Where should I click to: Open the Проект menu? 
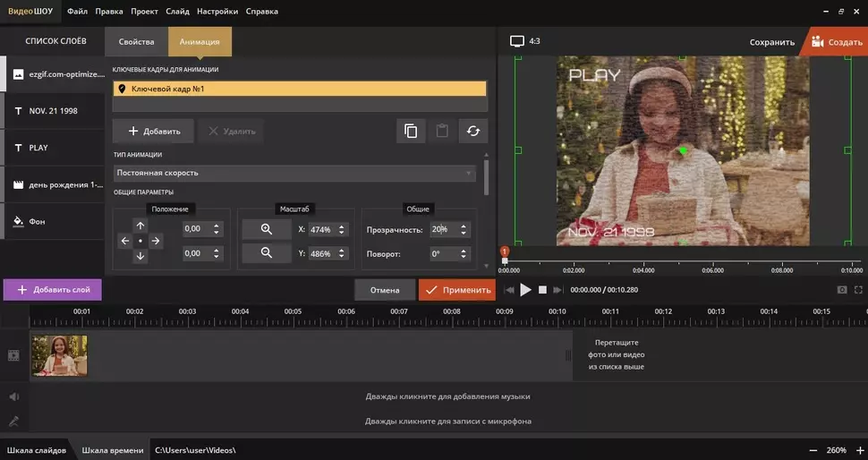pos(144,11)
